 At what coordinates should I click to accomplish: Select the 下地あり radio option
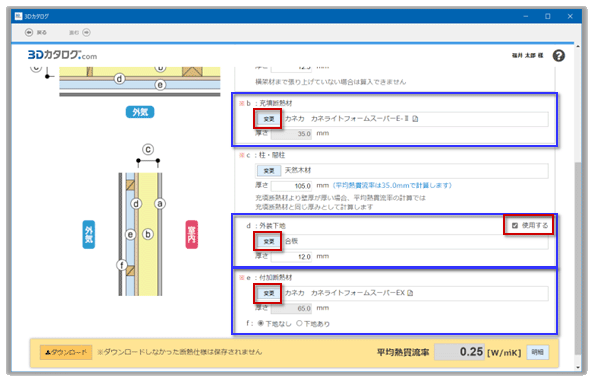point(299,323)
